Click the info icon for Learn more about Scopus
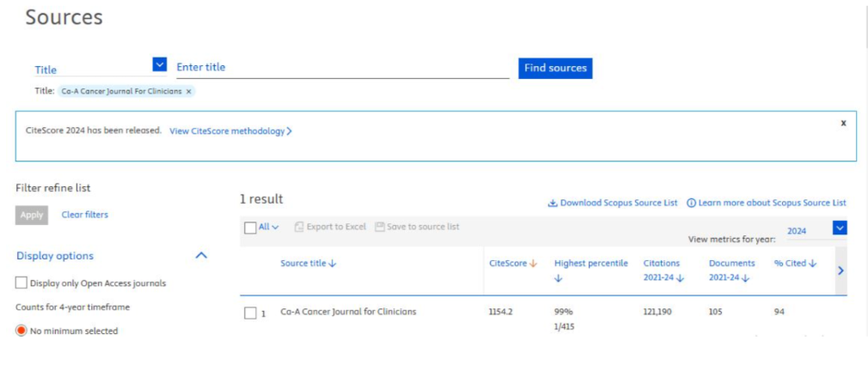868x365 pixels. coord(691,204)
